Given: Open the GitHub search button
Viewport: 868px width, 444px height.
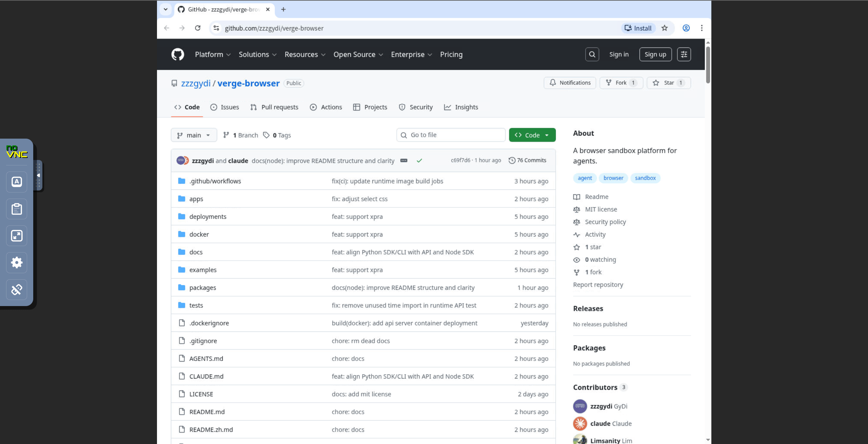Looking at the screenshot, I should point(592,54).
